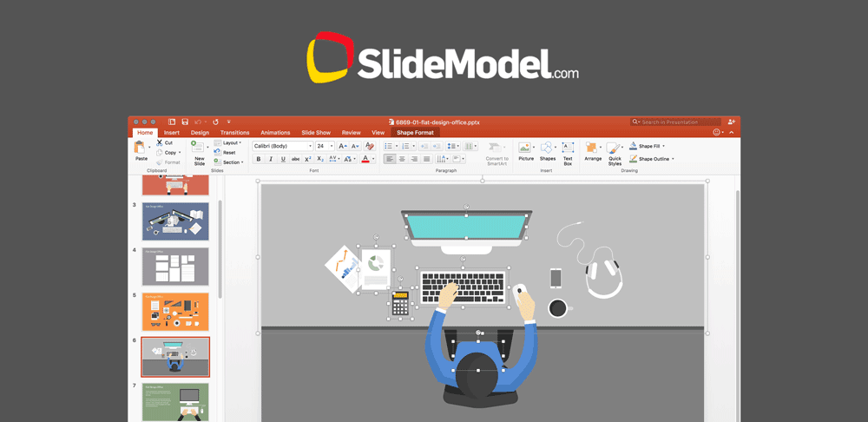This screenshot has height=422, width=868.
Task: Add a slide with New Slide icon
Action: [198, 148]
